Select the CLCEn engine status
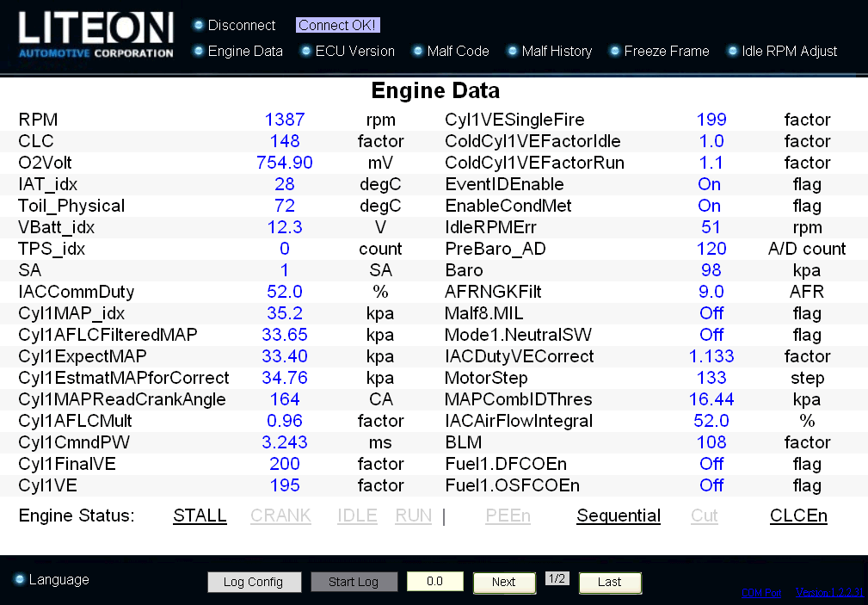The height and width of the screenshot is (605, 868). click(x=798, y=515)
